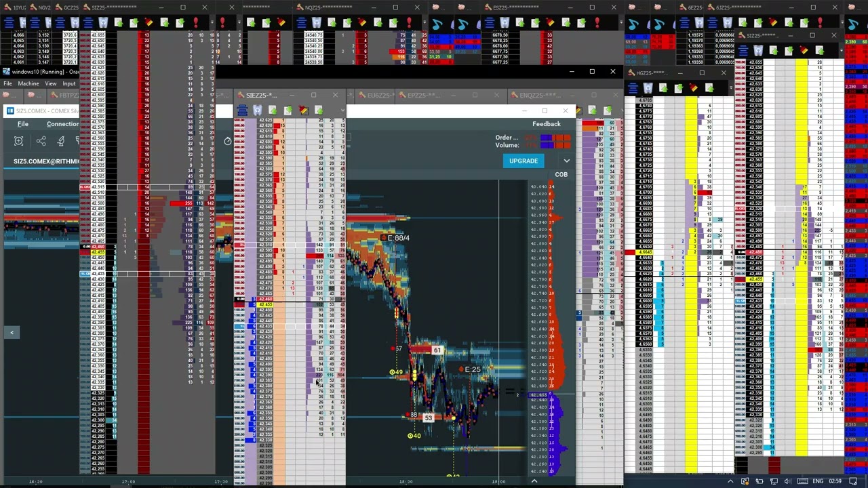Click hammer icon in top SIZ25 toolbar

click(149, 22)
